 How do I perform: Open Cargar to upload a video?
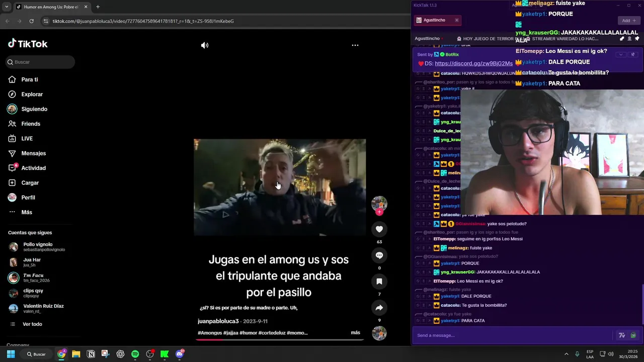(30, 183)
